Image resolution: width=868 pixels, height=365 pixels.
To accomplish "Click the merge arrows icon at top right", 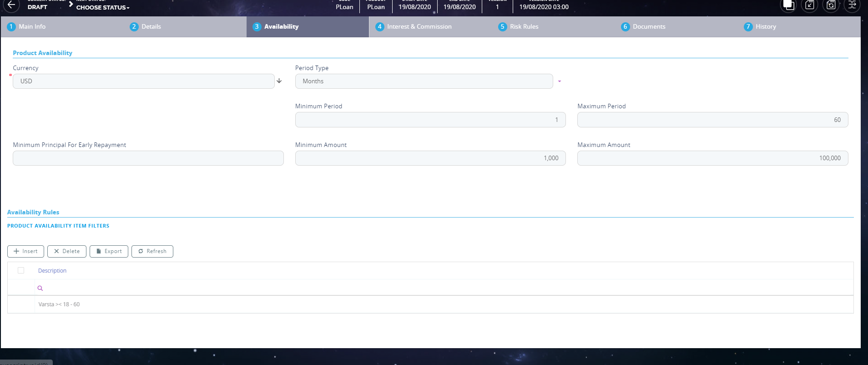I will point(852,5).
